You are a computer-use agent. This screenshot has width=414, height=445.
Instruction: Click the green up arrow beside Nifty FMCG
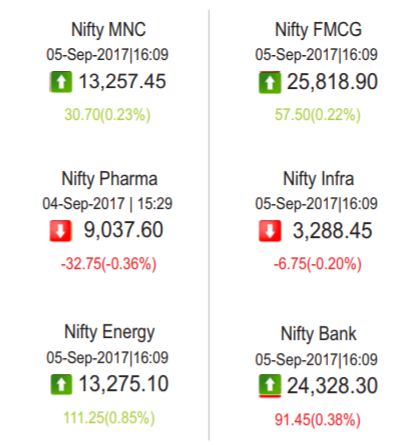[270, 82]
